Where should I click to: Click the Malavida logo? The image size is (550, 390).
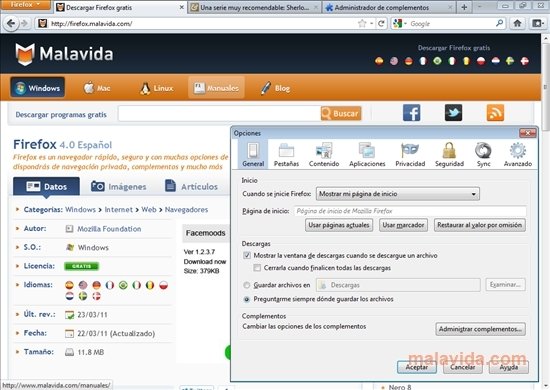point(64,54)
